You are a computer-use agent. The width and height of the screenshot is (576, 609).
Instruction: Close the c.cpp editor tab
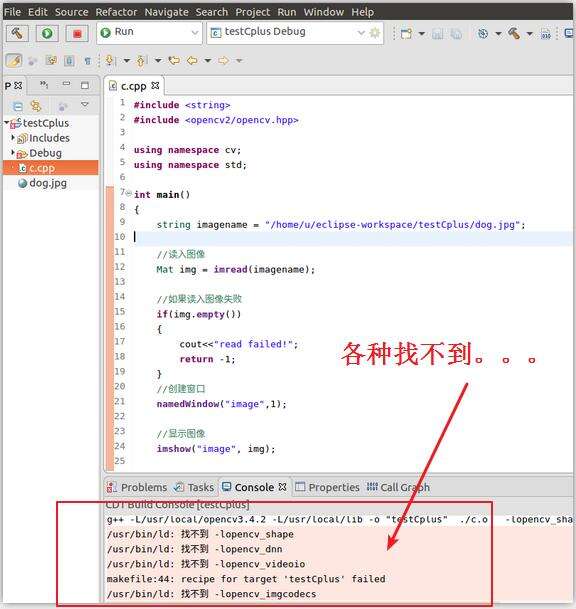click(x=155, y=85)
